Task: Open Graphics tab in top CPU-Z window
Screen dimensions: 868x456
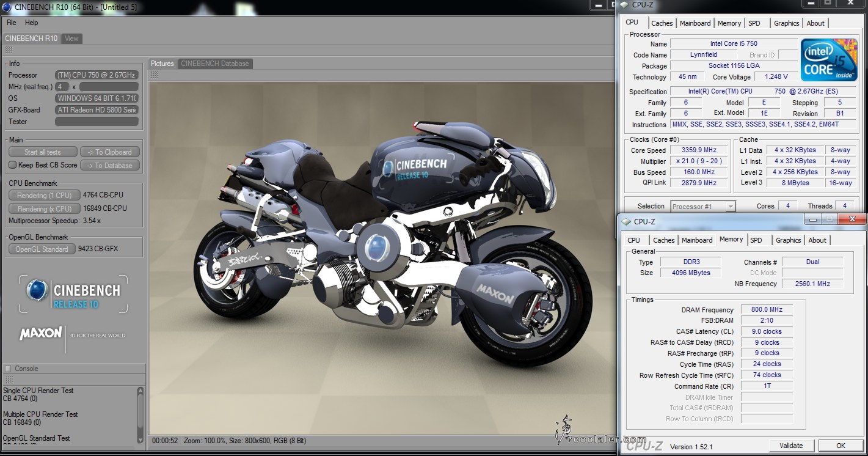Action: 786,23
